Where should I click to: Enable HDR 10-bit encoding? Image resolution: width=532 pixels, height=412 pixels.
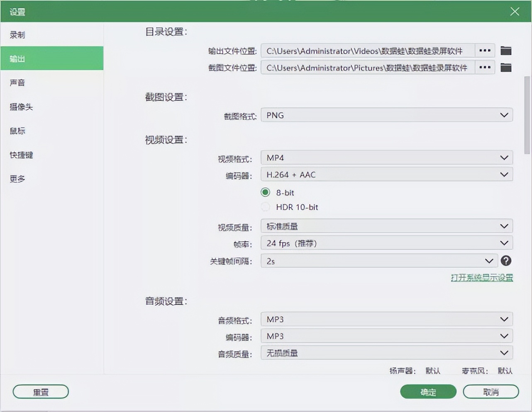pos(265,207)
